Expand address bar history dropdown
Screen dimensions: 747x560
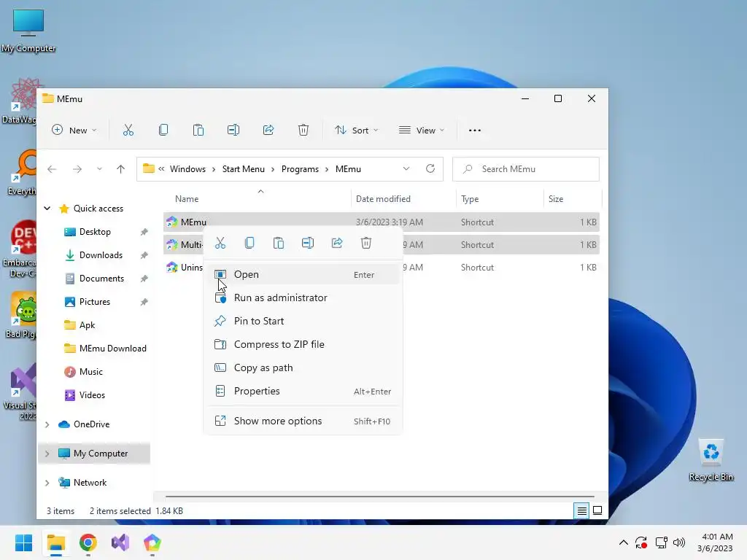click(406, 168)
